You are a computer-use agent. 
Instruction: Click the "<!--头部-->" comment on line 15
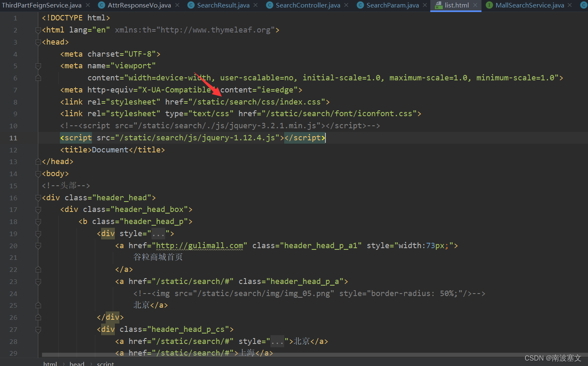click(66, 186)
